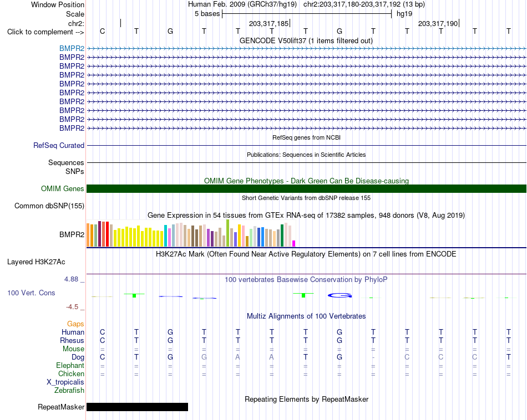
Task: Click the magenta bar in GTEx chart
Action: (x=294, y=244)
